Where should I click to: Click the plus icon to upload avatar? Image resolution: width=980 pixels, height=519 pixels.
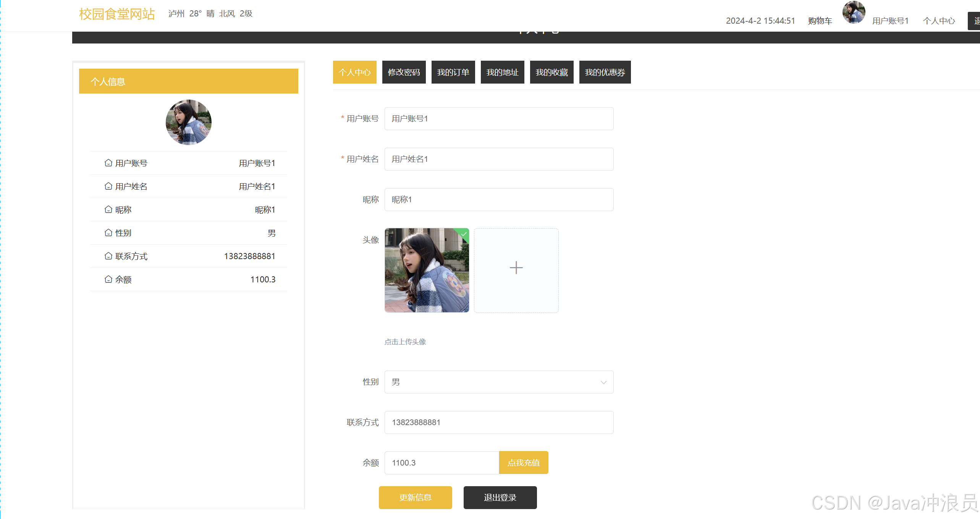[516, 268]
